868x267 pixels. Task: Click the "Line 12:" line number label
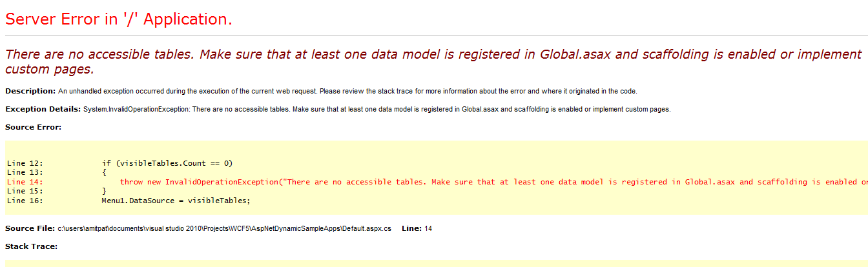tap(25, 163)
